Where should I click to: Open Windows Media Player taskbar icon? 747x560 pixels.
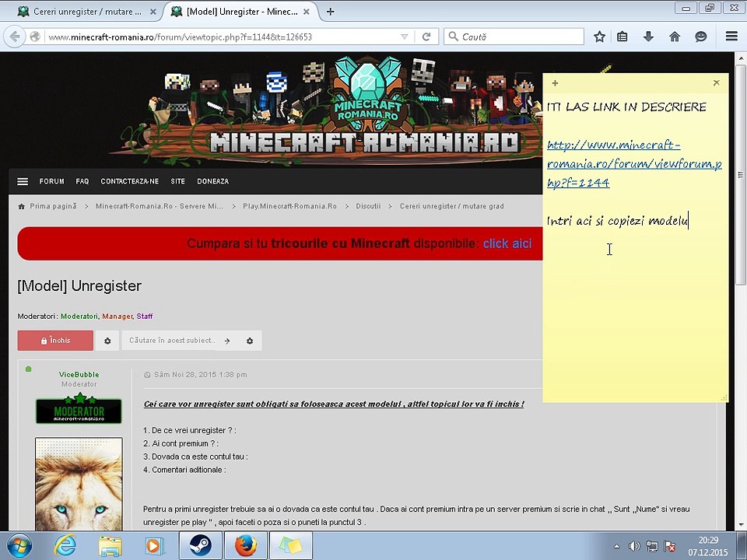(x=154, y=546)
